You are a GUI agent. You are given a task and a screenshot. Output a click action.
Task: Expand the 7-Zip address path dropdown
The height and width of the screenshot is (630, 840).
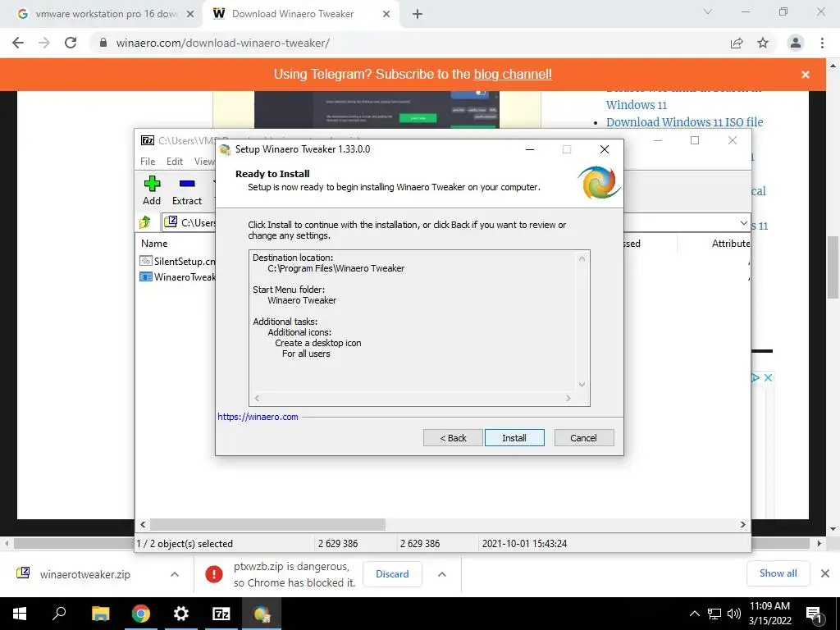click(743, 222)
